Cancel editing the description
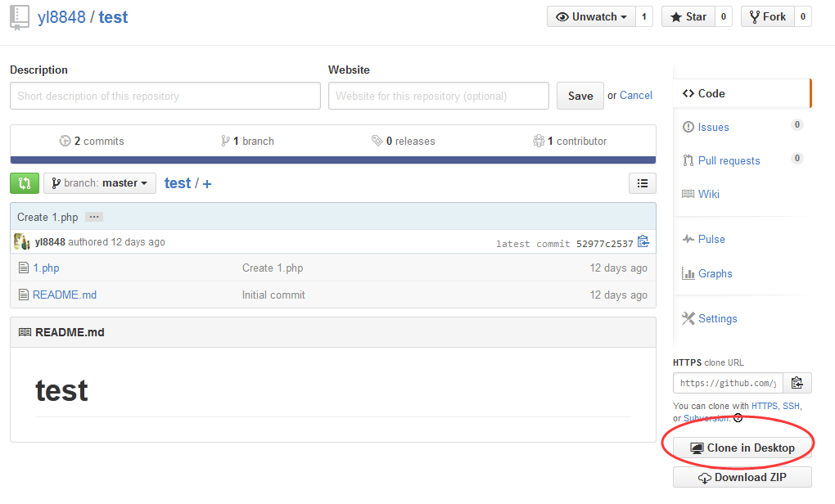Screen dimensions: 835x504 tap(636, 95)
